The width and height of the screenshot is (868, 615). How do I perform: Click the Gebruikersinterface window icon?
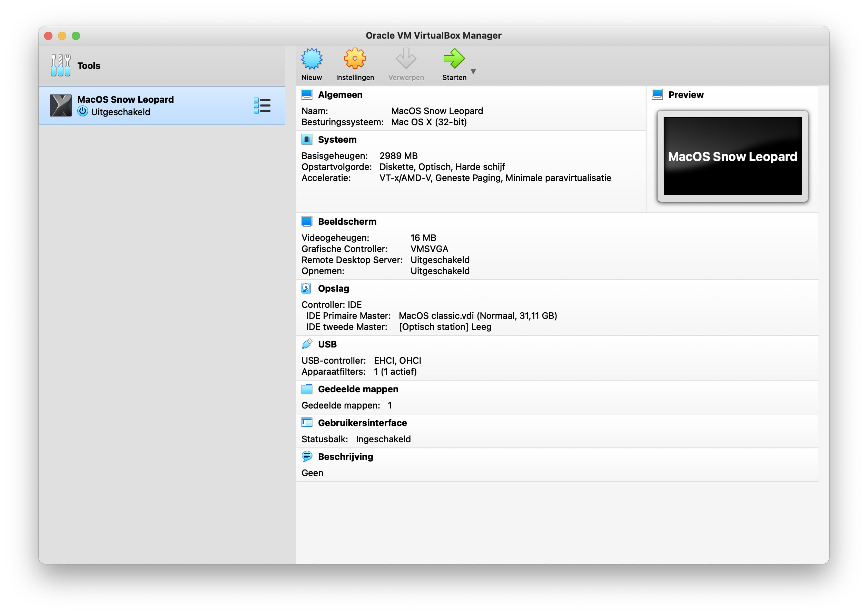pos(307,423)
